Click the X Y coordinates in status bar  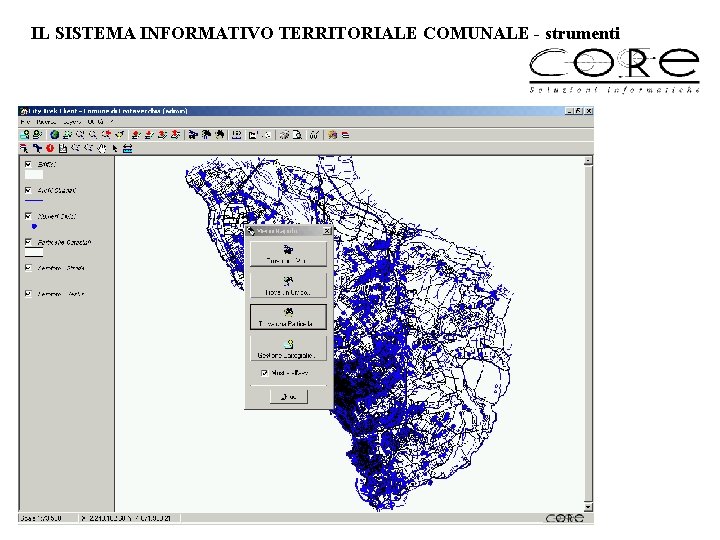[x=127, y=518]
